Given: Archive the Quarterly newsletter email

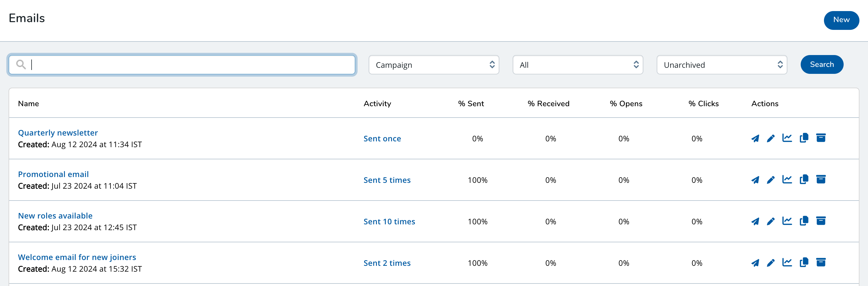Looking at the screenshot, I should (x=820, y=138).
